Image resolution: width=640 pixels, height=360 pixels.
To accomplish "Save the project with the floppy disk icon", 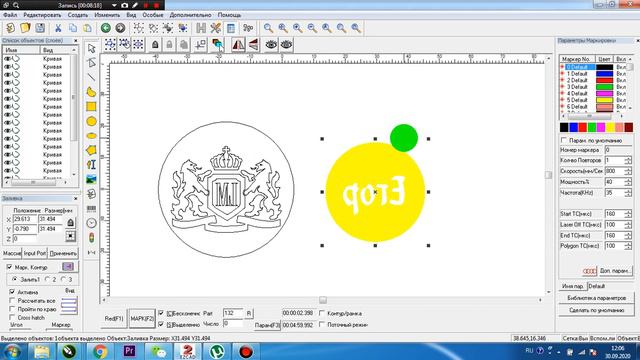I will coord(40,28).
